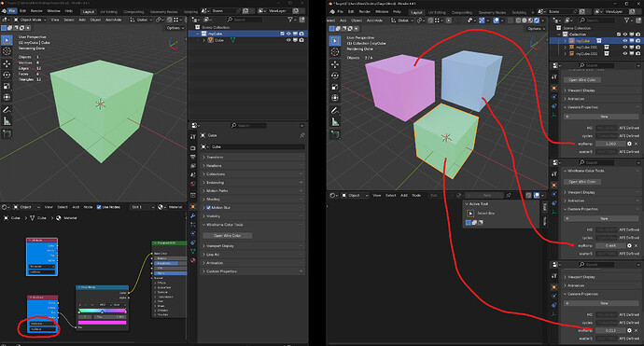Viewport: 644px width, 346px height.
Task: Open File menu in left Blender window
Action: tap(12, 11)
